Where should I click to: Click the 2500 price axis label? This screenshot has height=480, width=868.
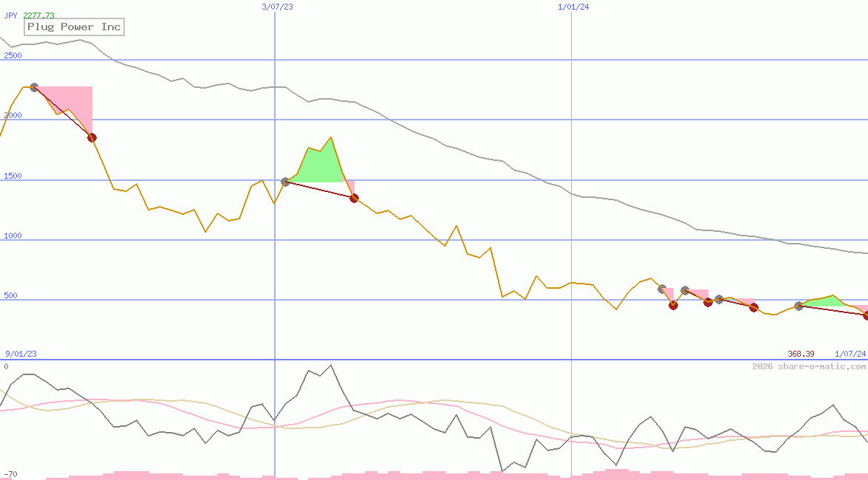point(13,56)
